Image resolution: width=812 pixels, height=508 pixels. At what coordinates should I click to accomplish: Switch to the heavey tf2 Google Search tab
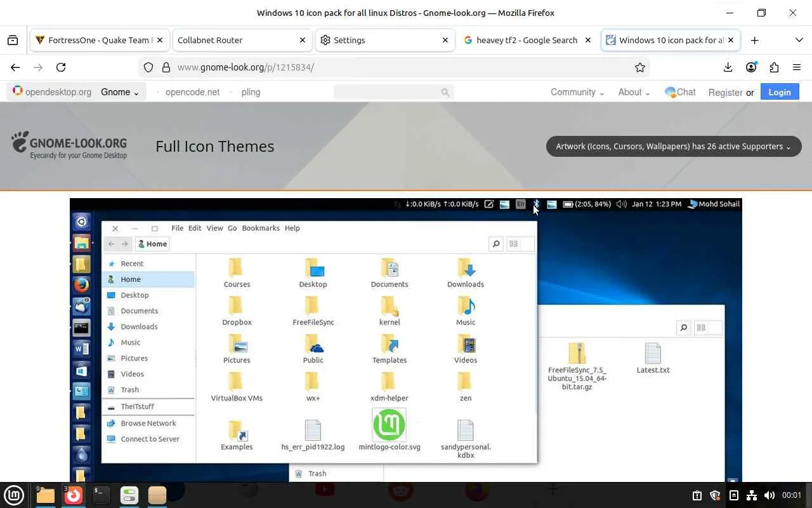528,40
